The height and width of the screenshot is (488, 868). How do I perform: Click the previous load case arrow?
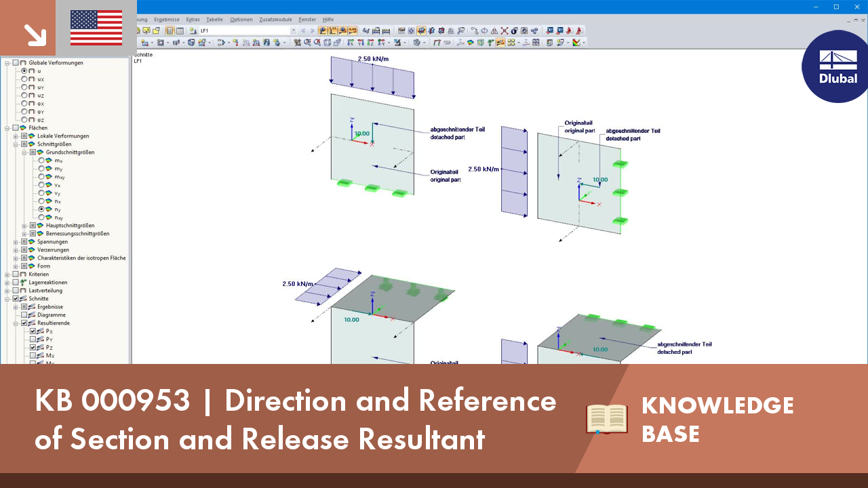302,30
